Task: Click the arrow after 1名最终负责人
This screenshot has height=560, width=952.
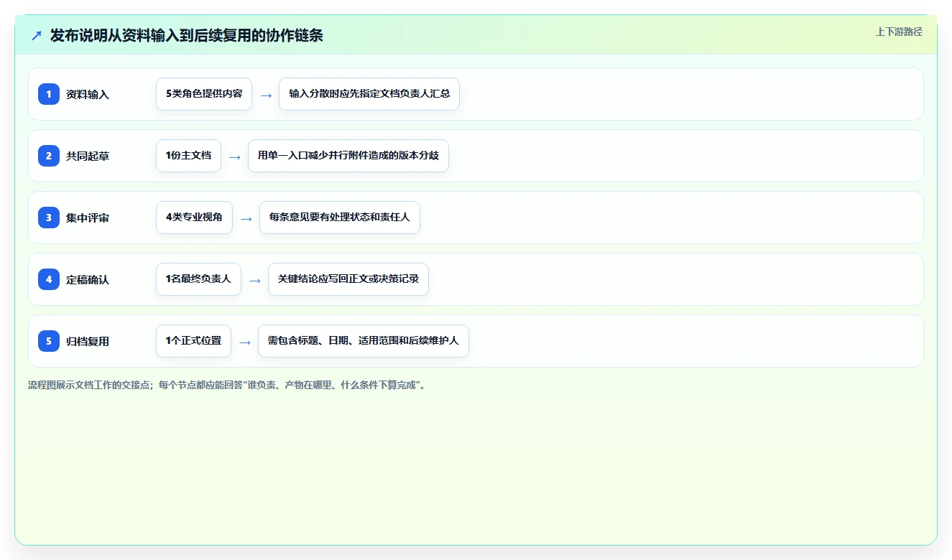Action: click(x=255, y=280)
